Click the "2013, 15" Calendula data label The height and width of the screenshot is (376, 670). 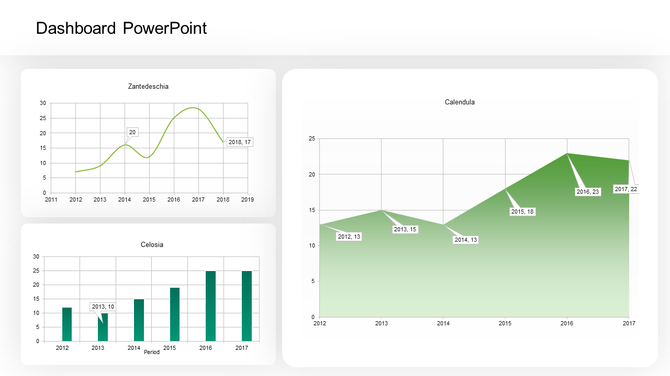[x=405, y=229]
